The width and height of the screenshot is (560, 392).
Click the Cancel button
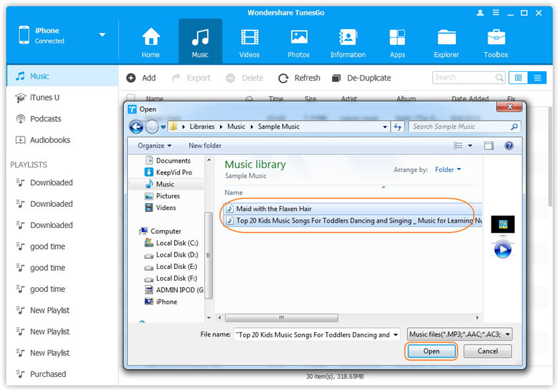[488, 351]
